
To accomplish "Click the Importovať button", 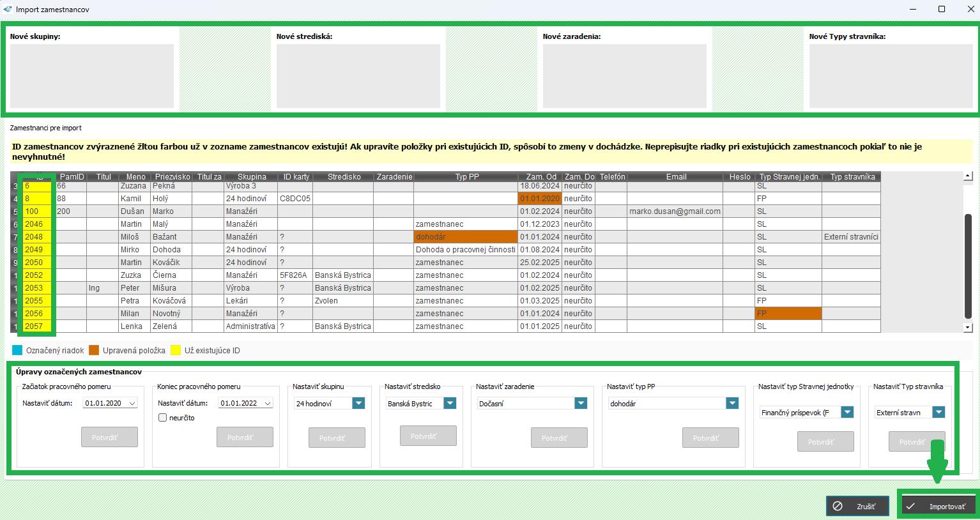I will [939, 505].
